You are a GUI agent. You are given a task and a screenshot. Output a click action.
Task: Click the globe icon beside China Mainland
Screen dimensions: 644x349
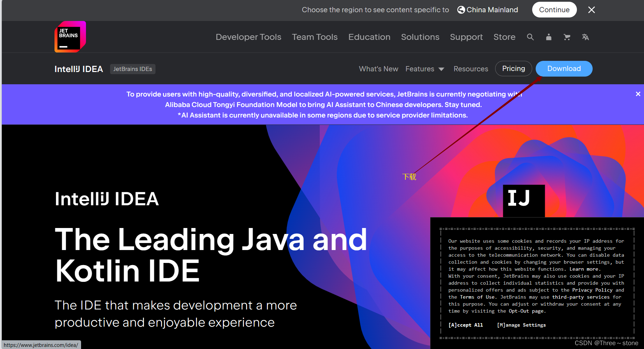tap(461, 9)
